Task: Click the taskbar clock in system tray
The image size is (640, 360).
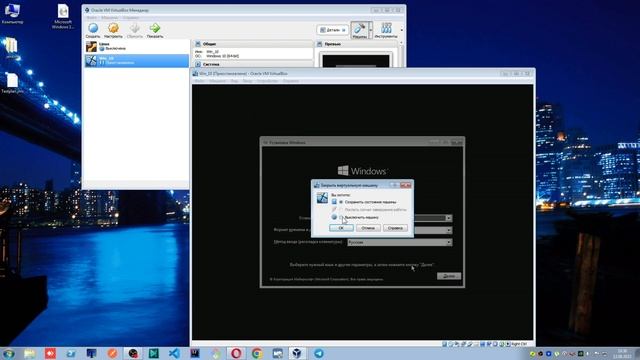Action: pos(622,354)
